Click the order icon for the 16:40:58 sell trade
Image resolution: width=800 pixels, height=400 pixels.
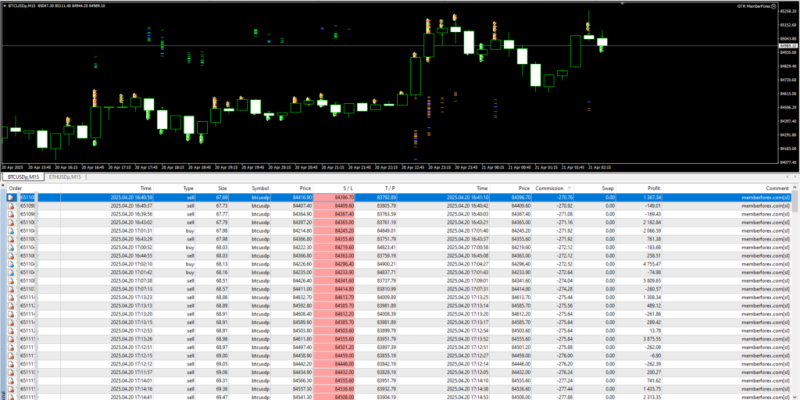(x=10, y=198)
